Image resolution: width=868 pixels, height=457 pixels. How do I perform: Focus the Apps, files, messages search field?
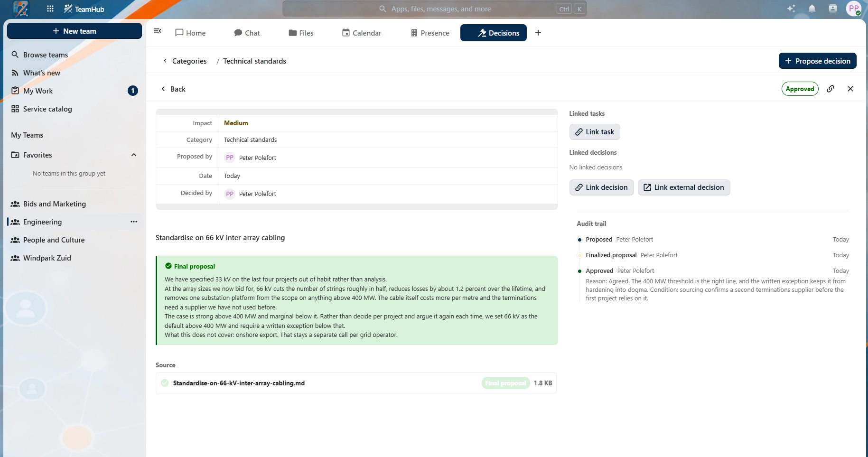tap(435, 9)
